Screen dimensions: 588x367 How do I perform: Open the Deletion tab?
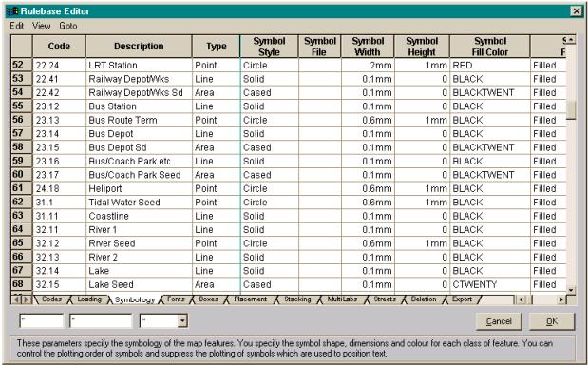pyautogui.click(x=424, y=299)
